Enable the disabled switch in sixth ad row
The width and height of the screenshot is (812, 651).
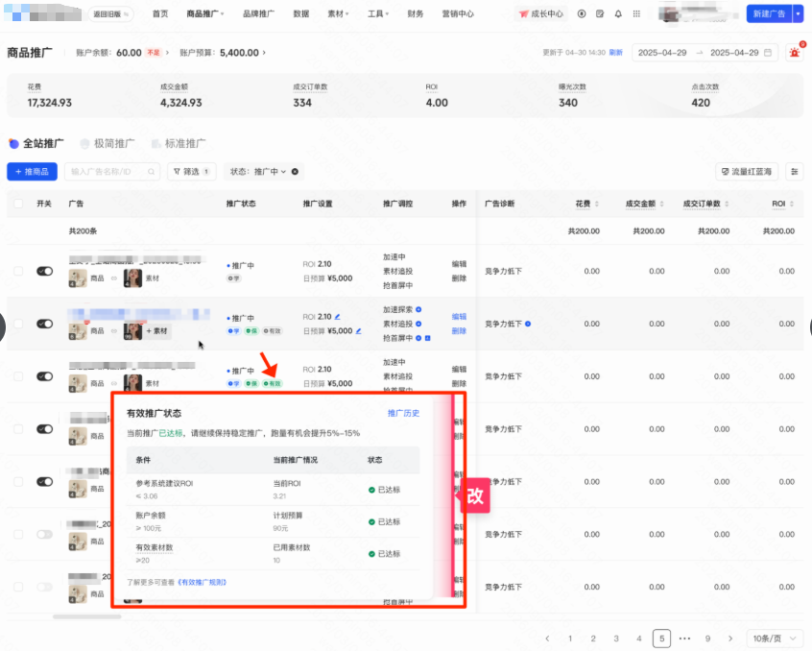pos(44,535)
